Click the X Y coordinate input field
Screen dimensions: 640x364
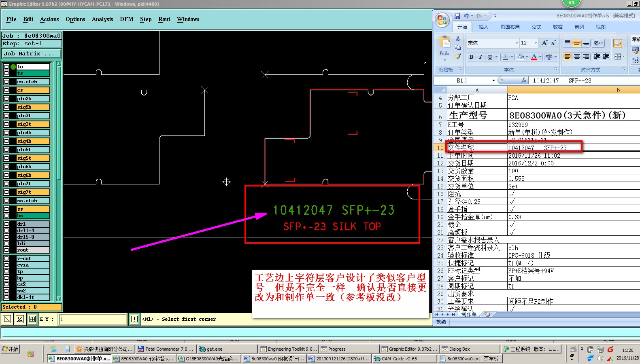point(93,319)
